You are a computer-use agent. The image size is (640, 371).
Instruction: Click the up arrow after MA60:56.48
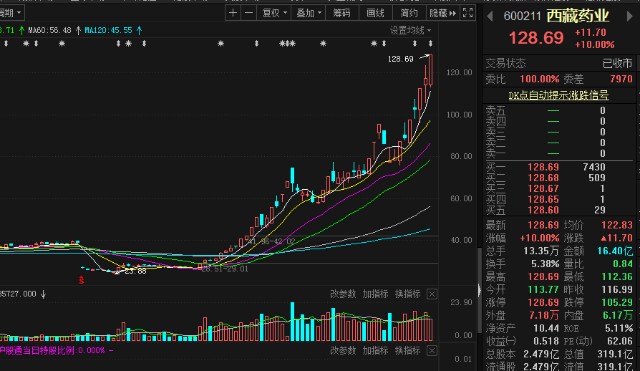(78, 30)
